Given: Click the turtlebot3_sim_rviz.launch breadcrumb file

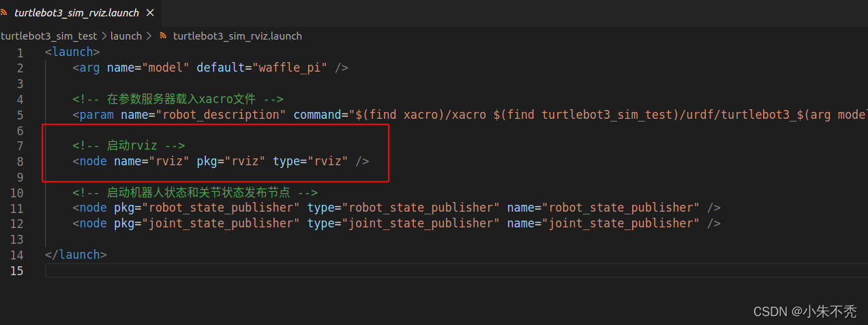Looking at the screenshot, I should (x=237, y=36).
